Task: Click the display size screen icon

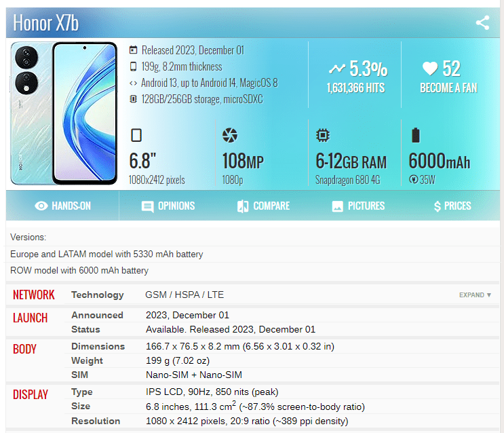Action: (x=136, y=135)
